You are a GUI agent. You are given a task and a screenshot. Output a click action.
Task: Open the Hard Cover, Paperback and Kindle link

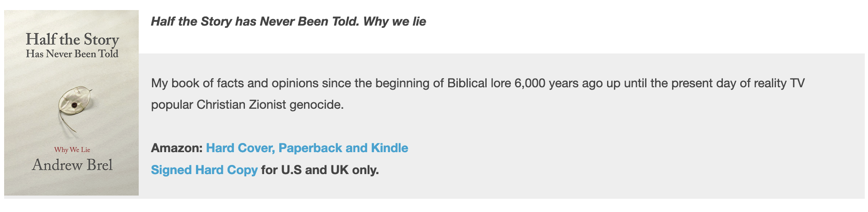click(307, 148)
